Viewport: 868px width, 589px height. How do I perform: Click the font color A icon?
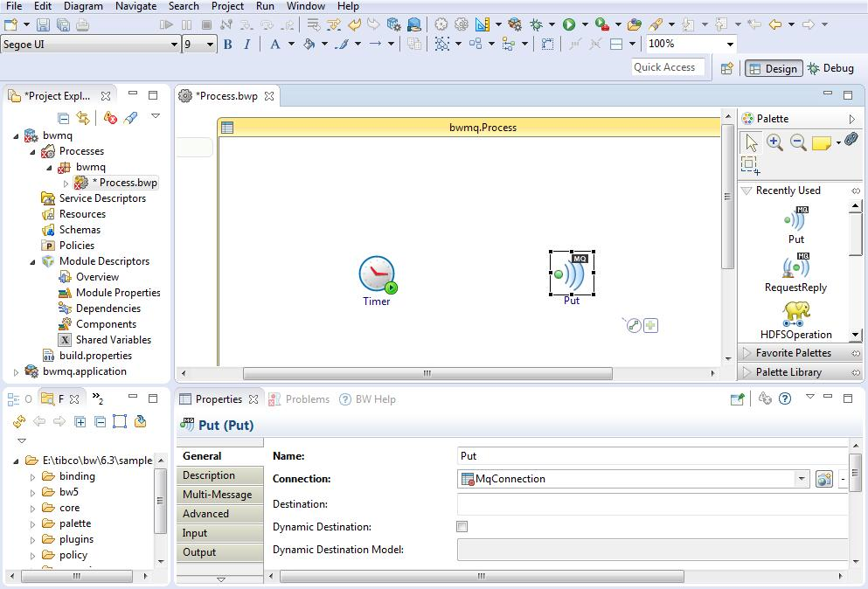(274, 45)
